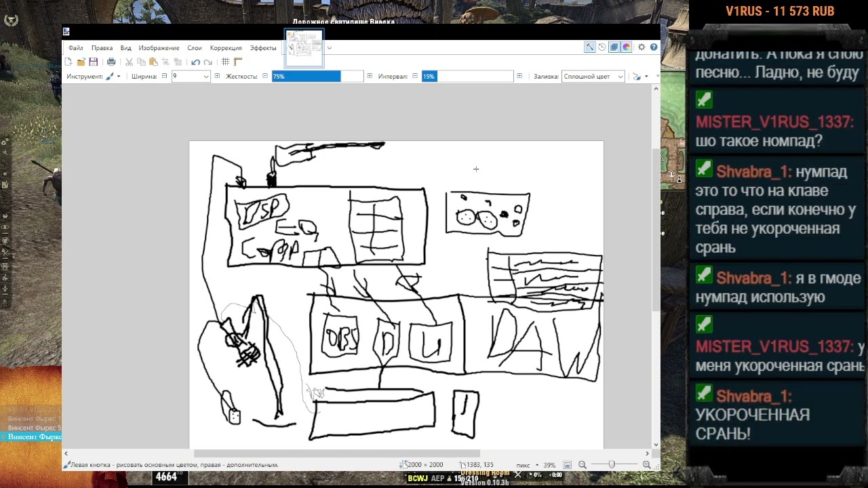Adjust the Интервал 15% slider
Image resolution: width=868 pixels, height=488 pixels.
[467, 77]
